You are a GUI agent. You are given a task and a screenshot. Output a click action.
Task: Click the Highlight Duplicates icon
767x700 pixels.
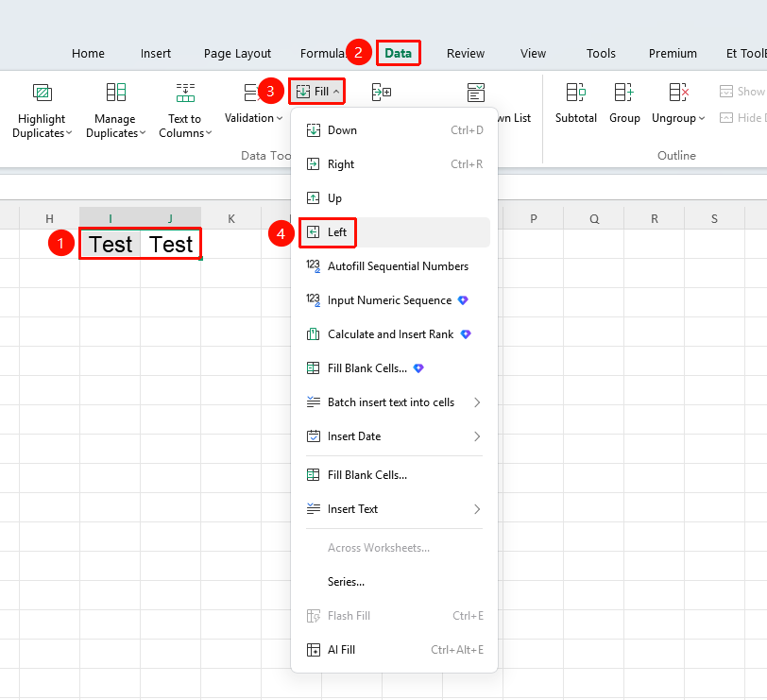click(43, 92)
